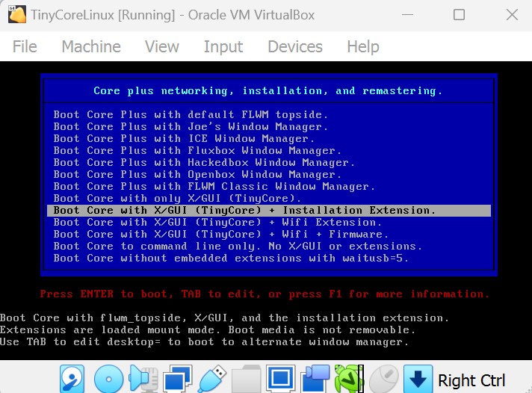Click the Core plus networking menu header
Image resolution: width=532 pixels, height=393 pixels.
[268, 91]
